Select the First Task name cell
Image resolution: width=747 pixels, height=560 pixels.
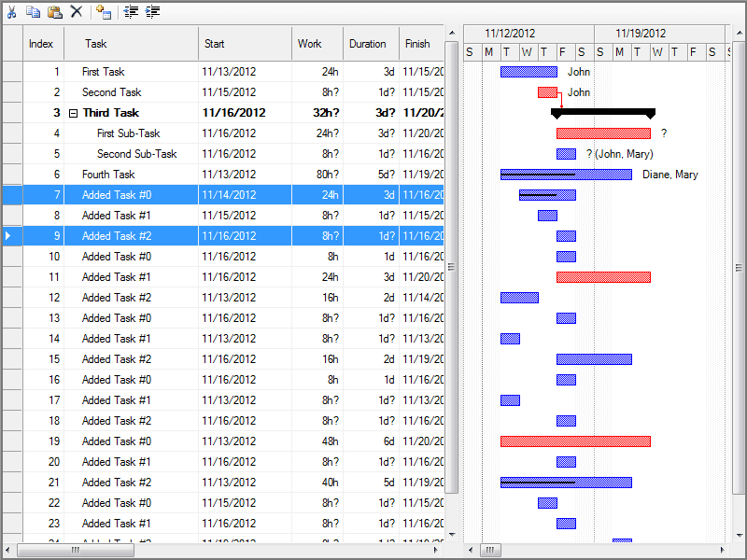pos(131,72)
